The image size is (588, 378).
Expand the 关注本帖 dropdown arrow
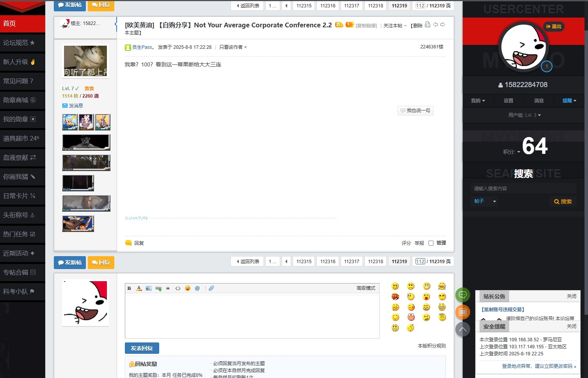point(405,26)
